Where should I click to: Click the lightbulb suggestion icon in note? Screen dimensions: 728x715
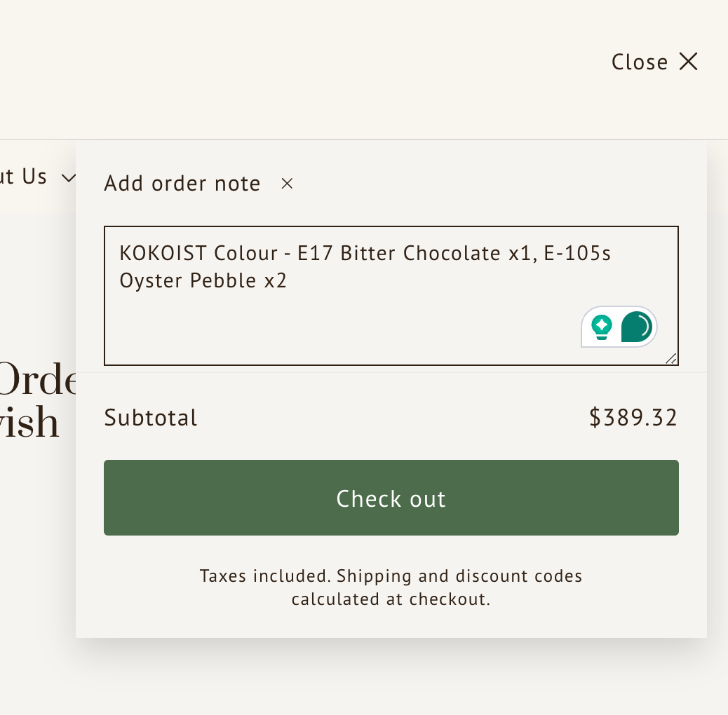tap(601, 327)
